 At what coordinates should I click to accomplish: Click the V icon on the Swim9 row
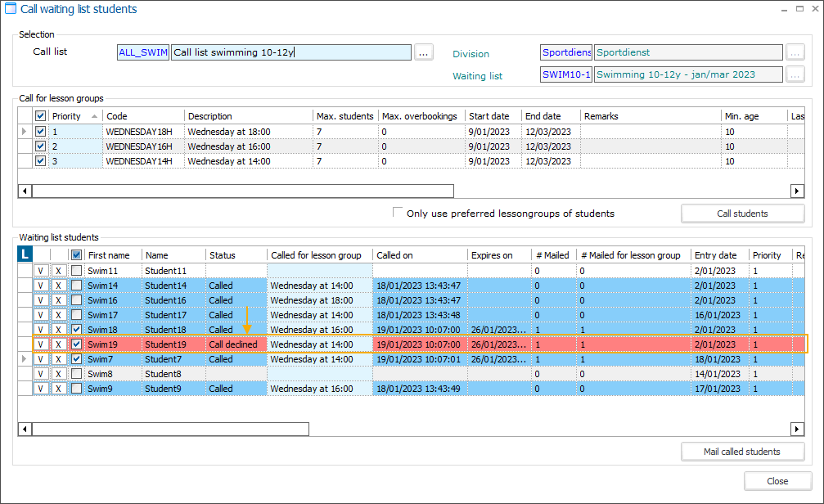point(41,389)
